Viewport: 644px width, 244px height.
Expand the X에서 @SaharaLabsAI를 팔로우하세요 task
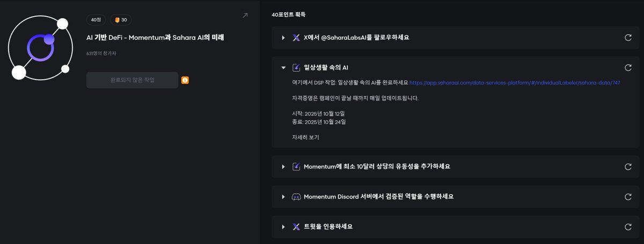click(283, 38)
